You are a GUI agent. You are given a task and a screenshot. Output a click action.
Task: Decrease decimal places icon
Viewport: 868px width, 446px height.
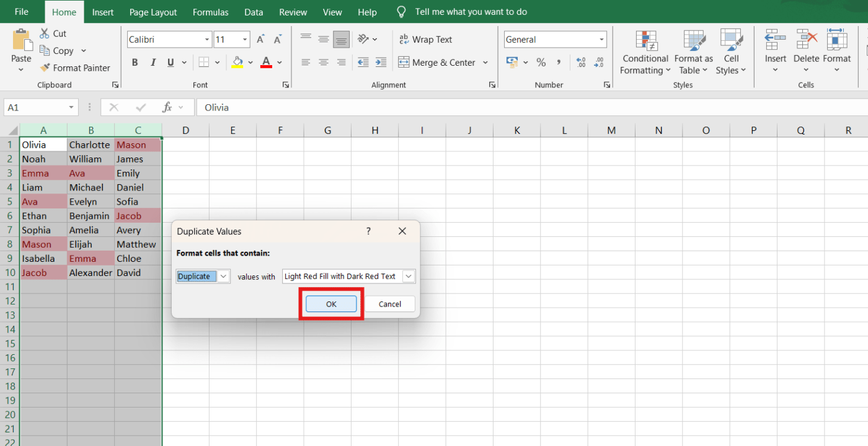pos(599,63)
